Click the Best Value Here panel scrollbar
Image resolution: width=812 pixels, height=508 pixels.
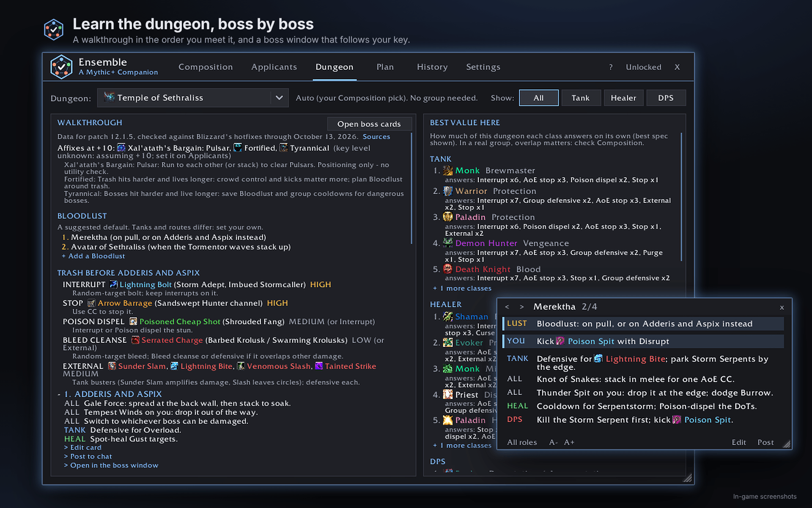(x=681, y=197)
